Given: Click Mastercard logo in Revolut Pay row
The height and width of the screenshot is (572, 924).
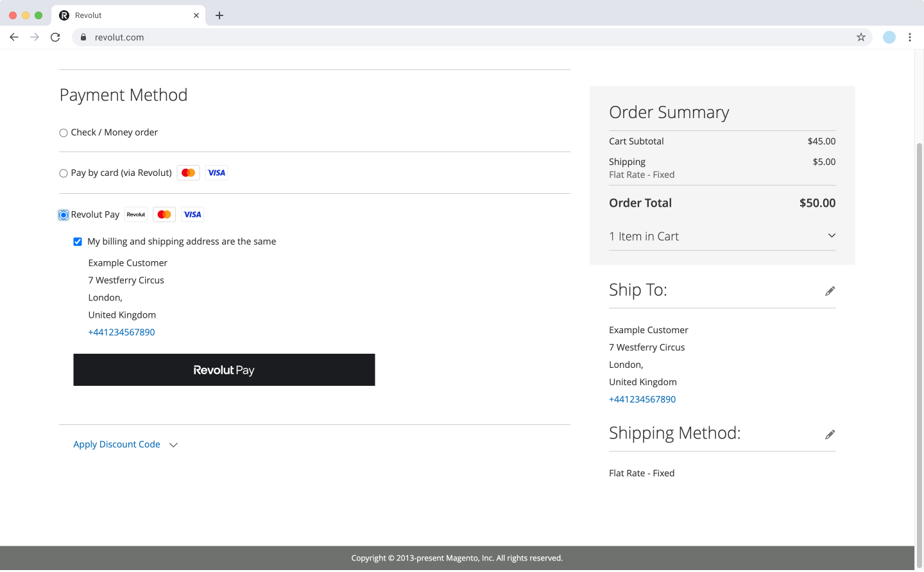Looking at the screenshot, I should click(x=164, y=214).
